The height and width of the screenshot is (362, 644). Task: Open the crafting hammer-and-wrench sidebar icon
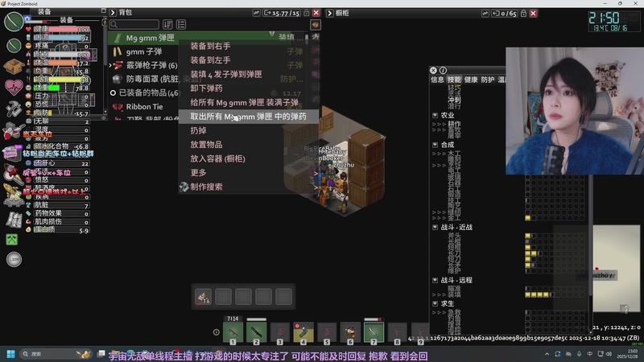[x=14, y=109]
